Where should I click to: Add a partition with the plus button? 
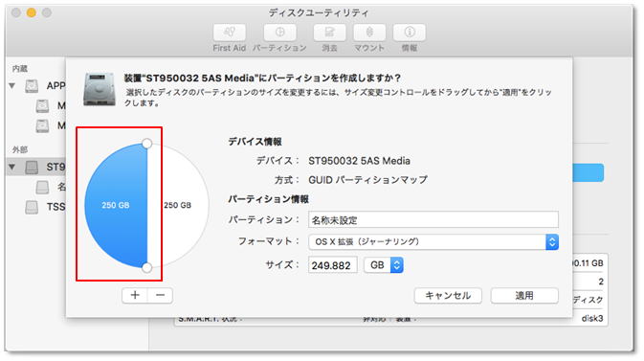click(135, 295)
